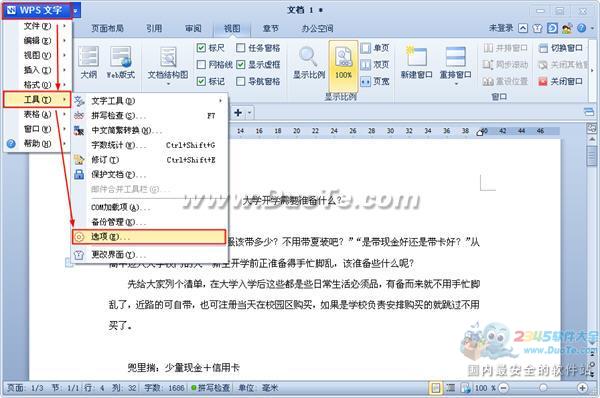
Task: Enable the 网格线 gridlines checkbox
Action: (201, 64)
